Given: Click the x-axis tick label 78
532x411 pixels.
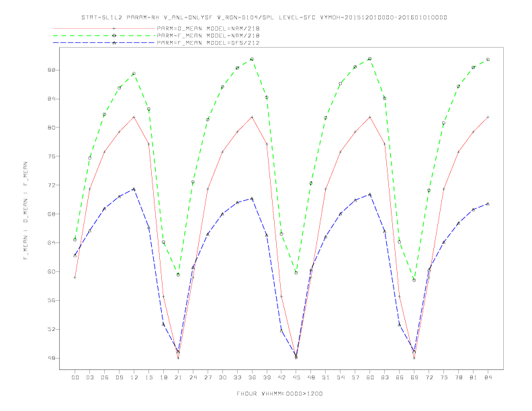Looking at the screenshot, I should [458, 377].
